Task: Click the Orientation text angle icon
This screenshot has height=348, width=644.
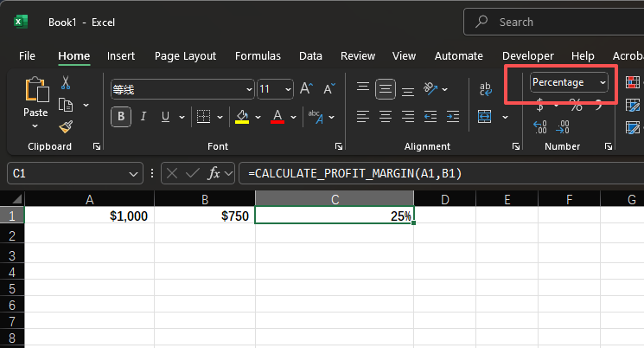Action: click(430, 88)
